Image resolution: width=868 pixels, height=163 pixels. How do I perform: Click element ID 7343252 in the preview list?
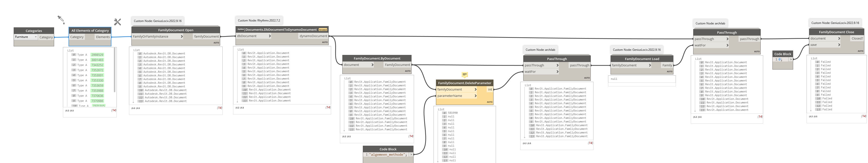(x=97, y=65)
